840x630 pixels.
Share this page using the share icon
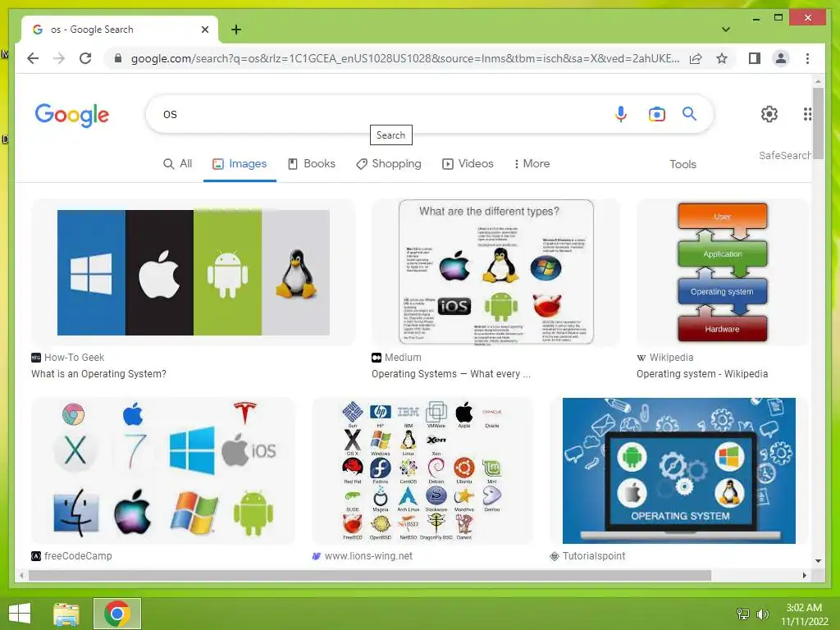point(696,58)
